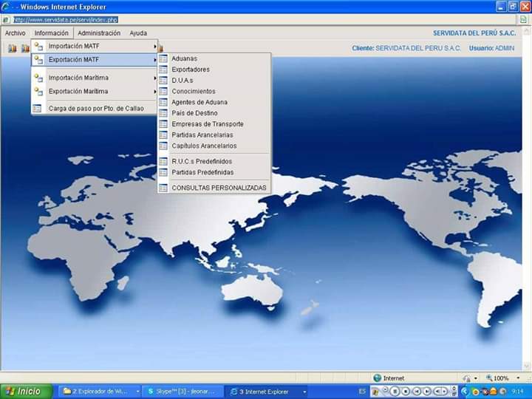Select Exportadores from the submenu
Viewport: 532px width, 399px height.
coord(191,69)
